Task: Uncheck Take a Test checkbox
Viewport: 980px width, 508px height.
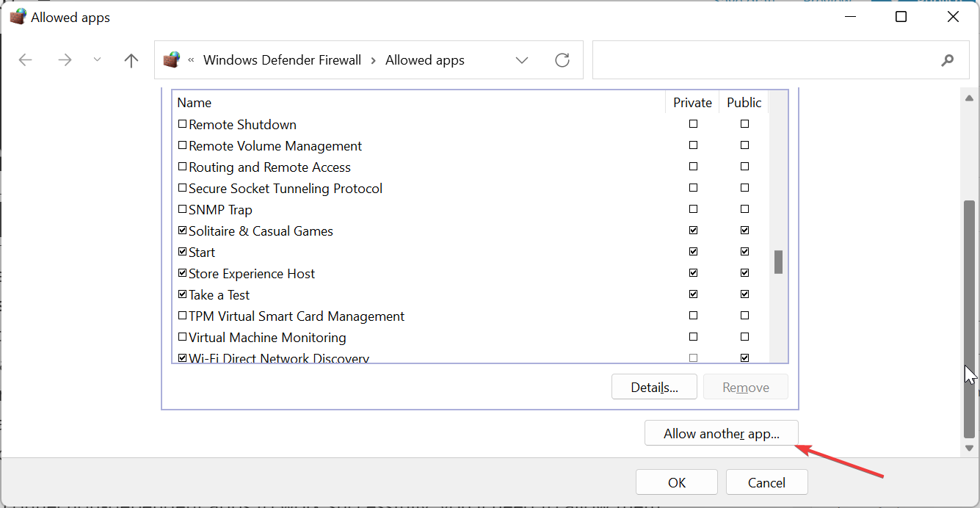Action: (183, 295)
